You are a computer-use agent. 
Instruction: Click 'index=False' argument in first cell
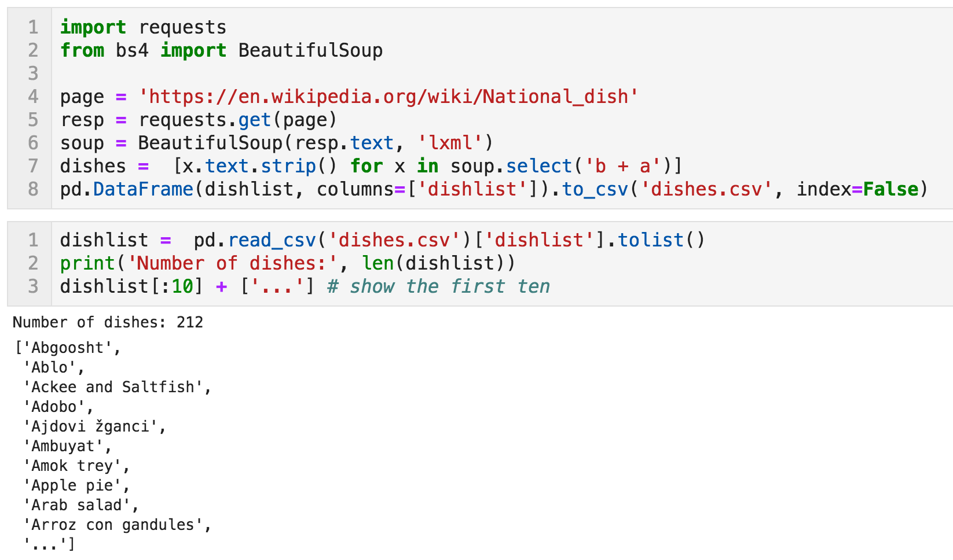857,189
